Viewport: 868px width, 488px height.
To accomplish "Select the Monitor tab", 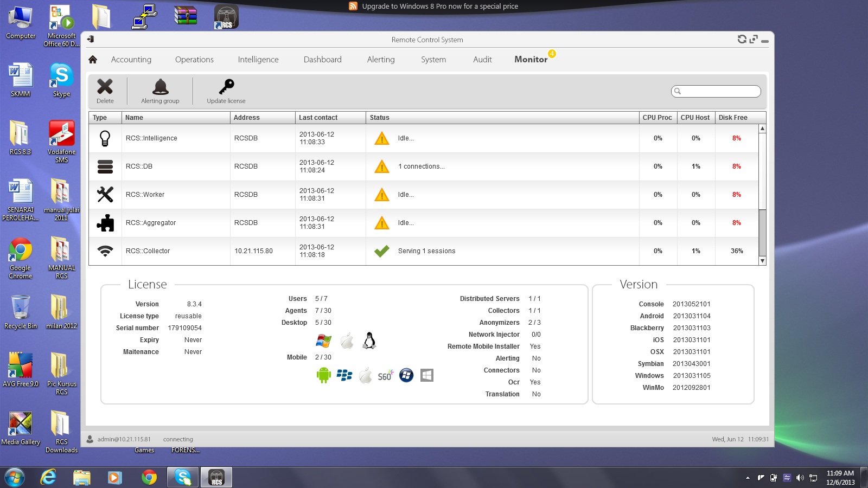I will point(531,60).
